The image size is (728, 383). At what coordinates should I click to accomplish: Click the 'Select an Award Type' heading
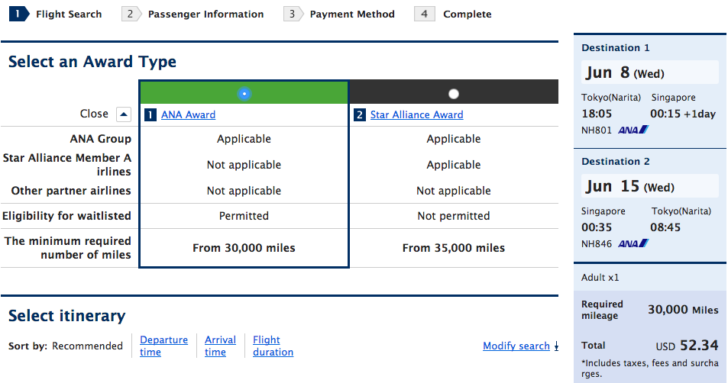[92, 61]
